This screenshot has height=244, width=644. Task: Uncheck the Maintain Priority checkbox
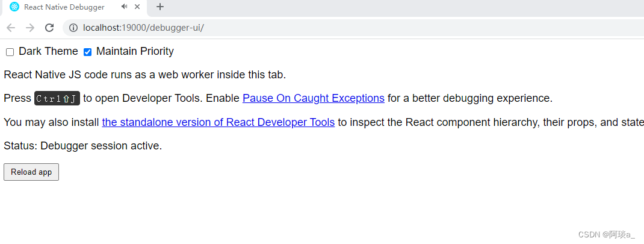tap(87, 52)
